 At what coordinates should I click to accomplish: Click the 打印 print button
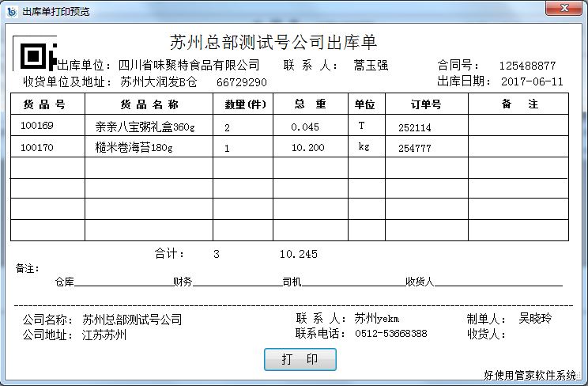point(300,359)
